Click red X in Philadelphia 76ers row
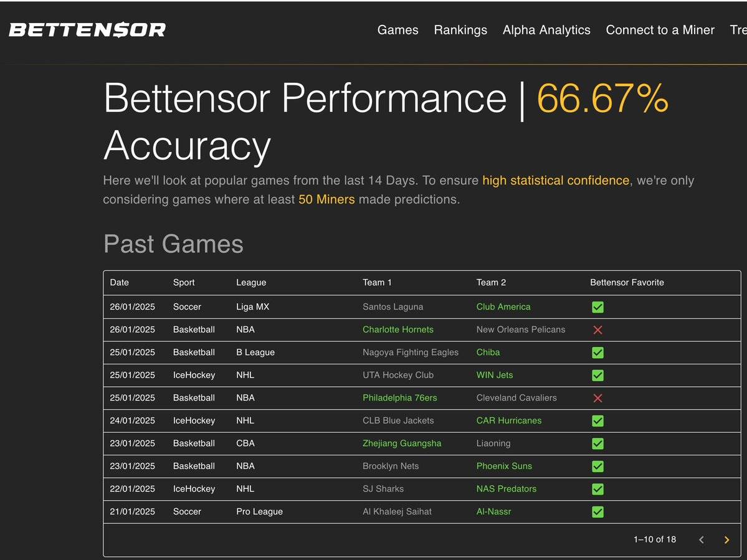 coord(597,398)
